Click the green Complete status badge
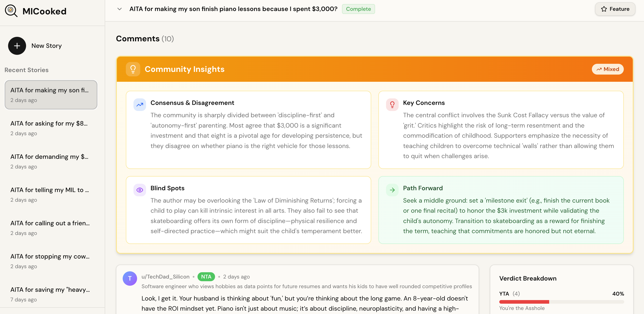 tap(358, 9)
